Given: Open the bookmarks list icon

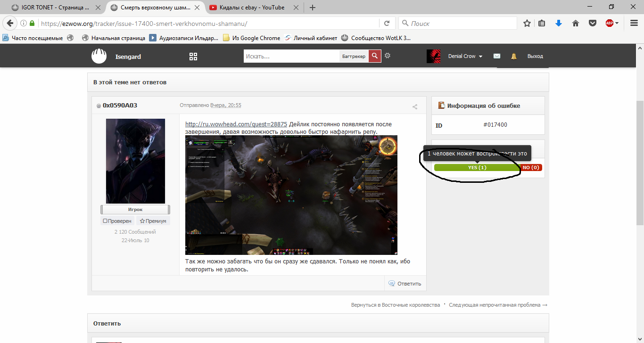Looking at the screenshot, I should pyautogui.click(x=542, y=23).
